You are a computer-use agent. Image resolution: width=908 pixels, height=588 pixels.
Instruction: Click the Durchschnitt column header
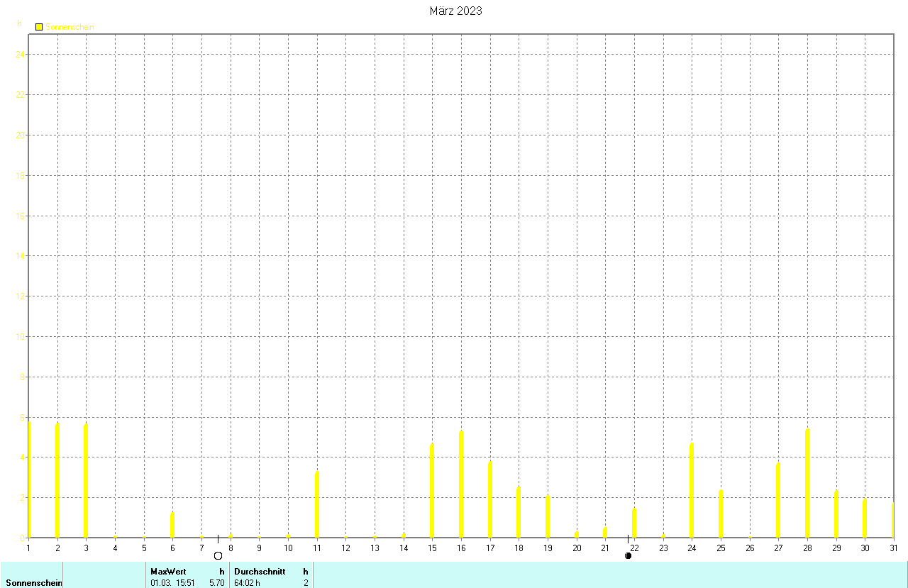coord(260,571)
